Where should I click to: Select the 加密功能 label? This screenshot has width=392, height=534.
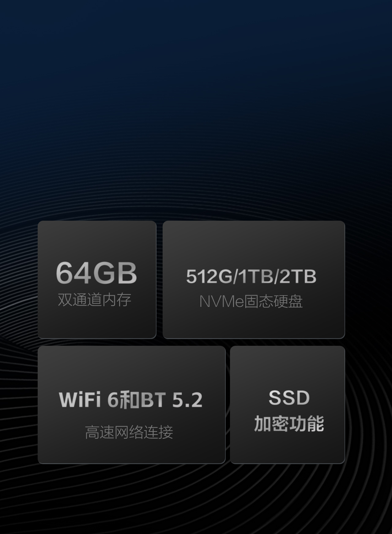pos(289,424)
